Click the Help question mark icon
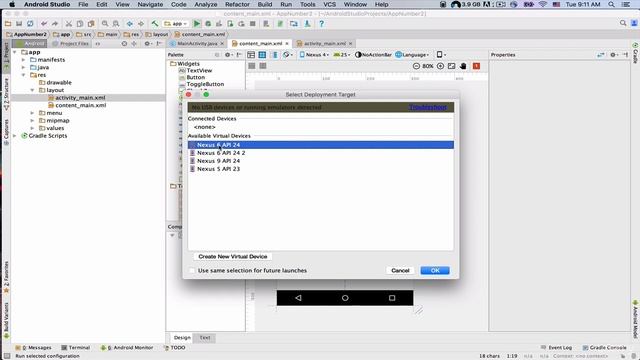The height and width of the screenshot is (360, 640). pos(322,24)
